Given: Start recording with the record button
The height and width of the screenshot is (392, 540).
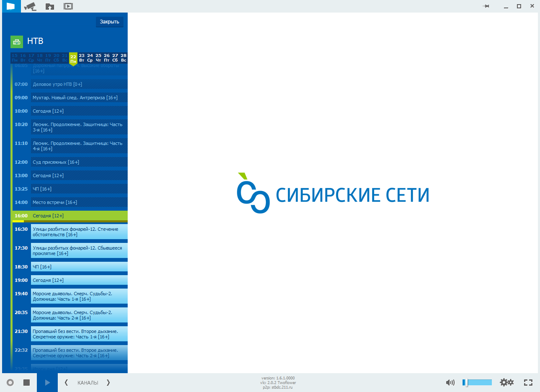Looking at the screenshot, I should (10, 382).
